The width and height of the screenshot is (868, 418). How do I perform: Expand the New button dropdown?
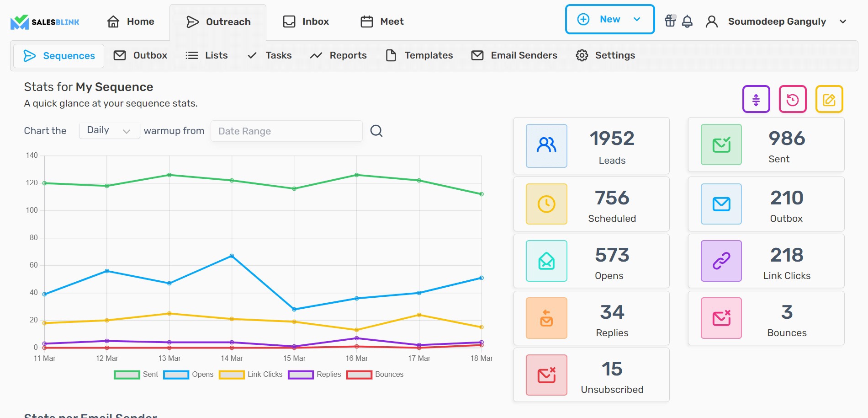coord(637,19)
